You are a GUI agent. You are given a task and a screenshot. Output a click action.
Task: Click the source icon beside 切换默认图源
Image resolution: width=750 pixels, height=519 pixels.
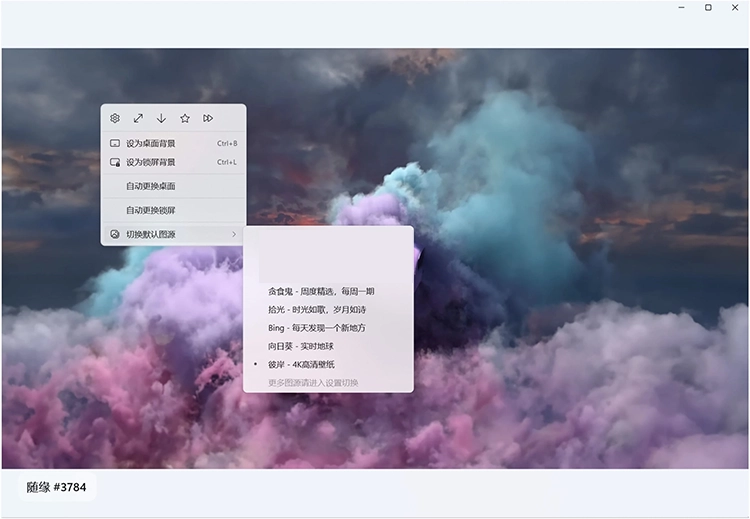coord(115,234)
